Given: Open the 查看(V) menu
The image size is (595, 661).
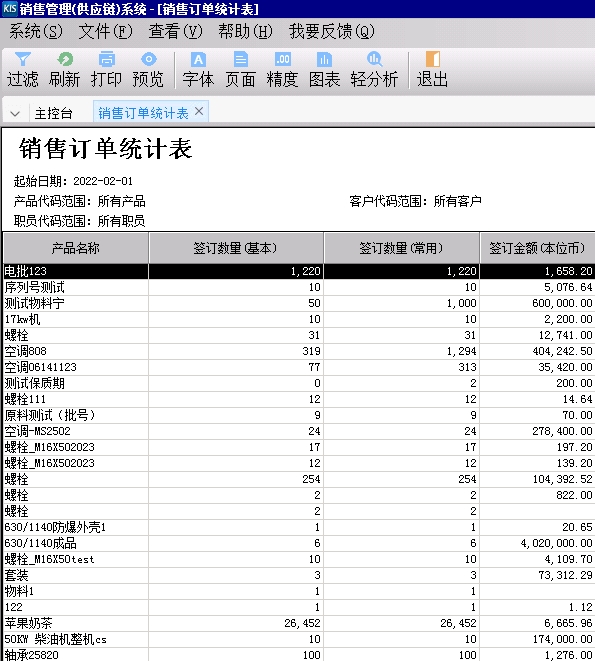Looking at the screenshot, I should (x=175, y=31).
